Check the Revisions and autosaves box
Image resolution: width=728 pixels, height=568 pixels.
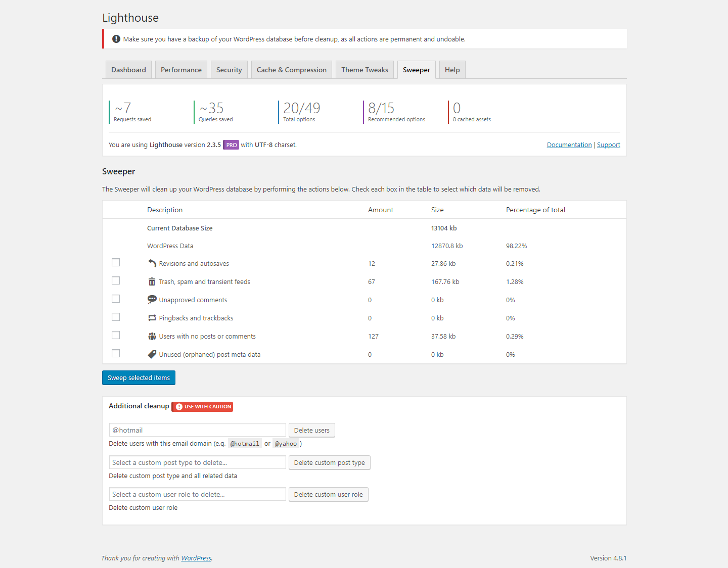(x=116, y=262)
